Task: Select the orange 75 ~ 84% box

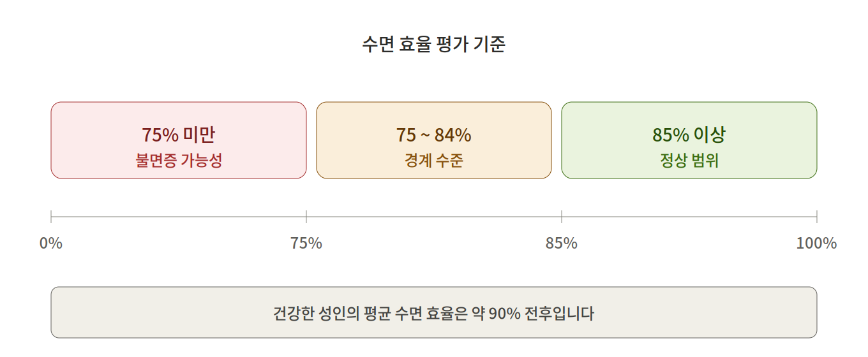Action: (x=434, y=140)
